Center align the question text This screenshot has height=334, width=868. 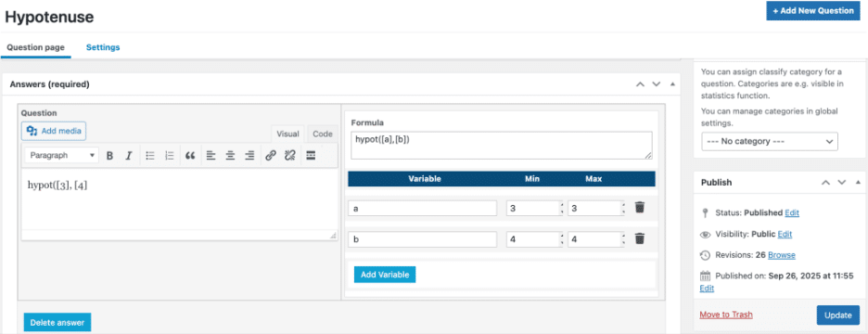(230, 156)
